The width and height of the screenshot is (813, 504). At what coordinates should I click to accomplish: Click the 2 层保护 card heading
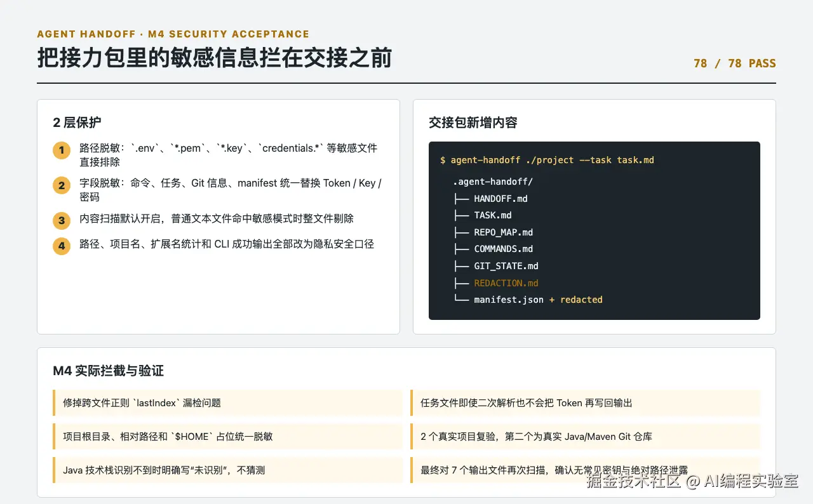[x=77, y=123]
